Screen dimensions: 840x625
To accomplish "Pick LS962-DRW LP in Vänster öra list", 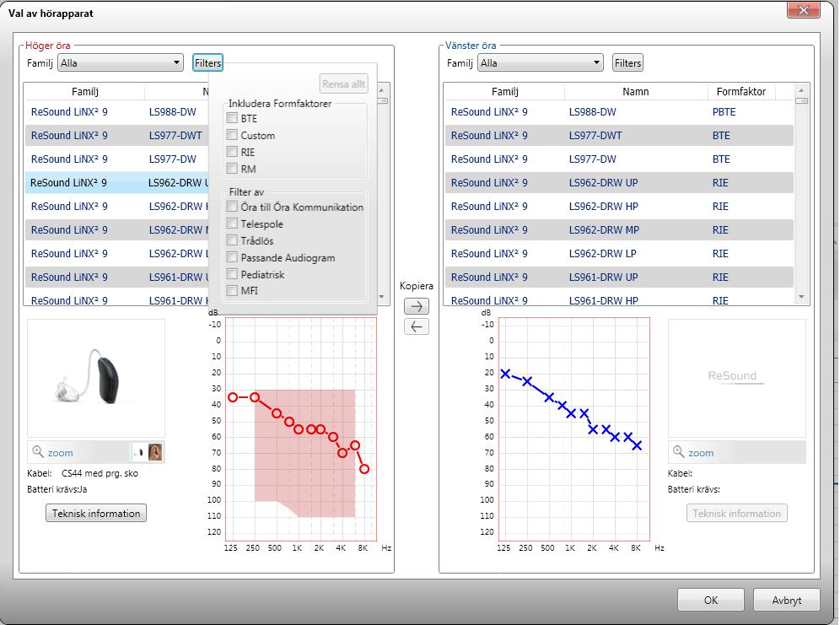I will (619, 253).
